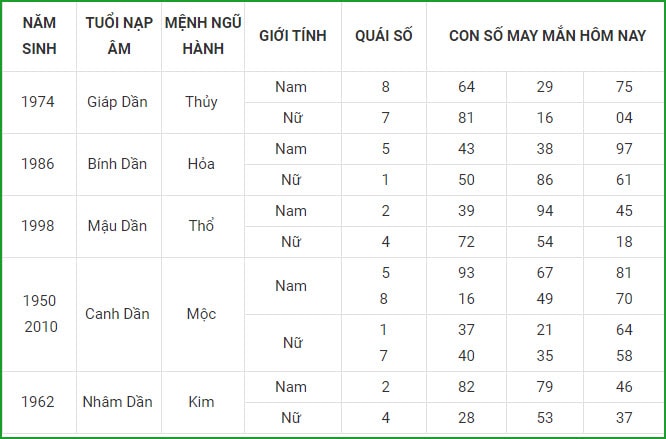Click the GIỚI TÍNH column header
This screenshot has height=439, width=666.
point(293,36)
